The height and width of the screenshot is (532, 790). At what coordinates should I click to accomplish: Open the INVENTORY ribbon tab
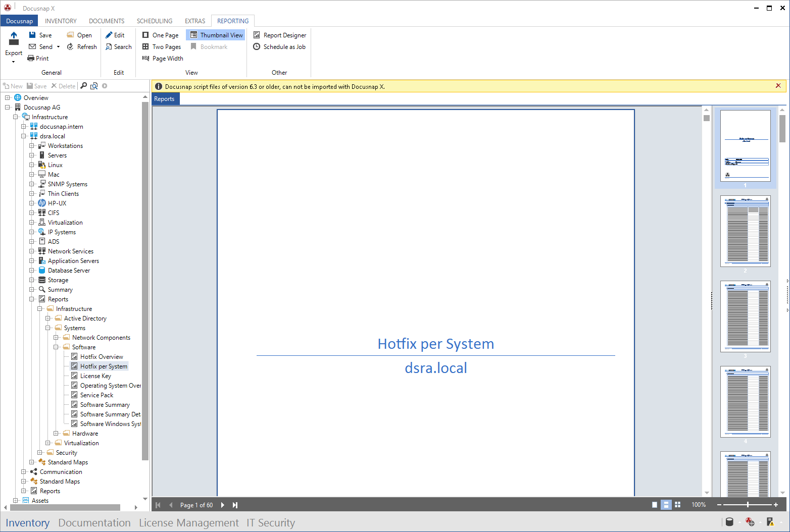click(61, 21)
